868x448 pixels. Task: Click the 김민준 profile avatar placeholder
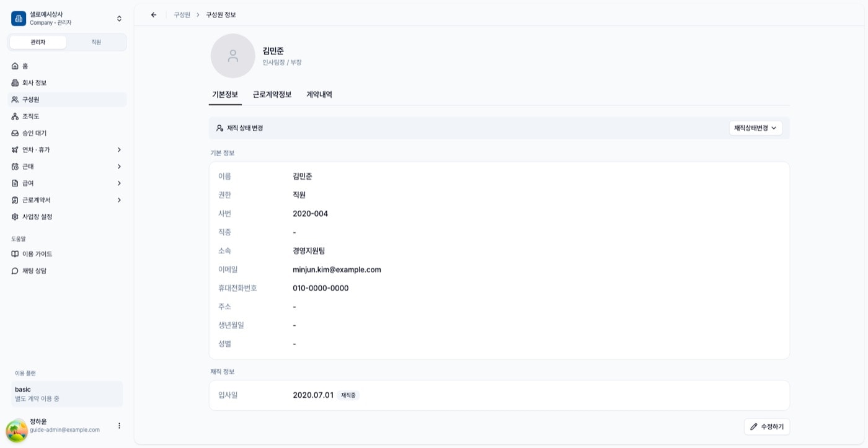pyautogui.click(x=233, y=56)
